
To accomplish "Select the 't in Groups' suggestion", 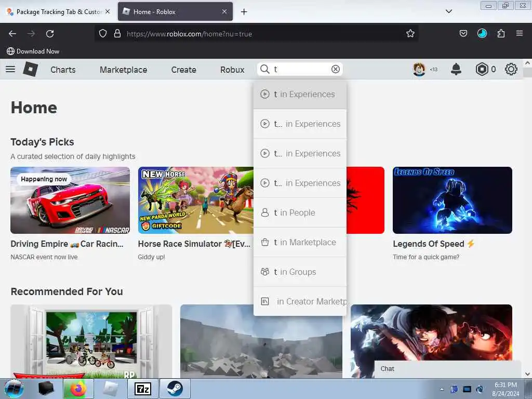I will [300, 272].
